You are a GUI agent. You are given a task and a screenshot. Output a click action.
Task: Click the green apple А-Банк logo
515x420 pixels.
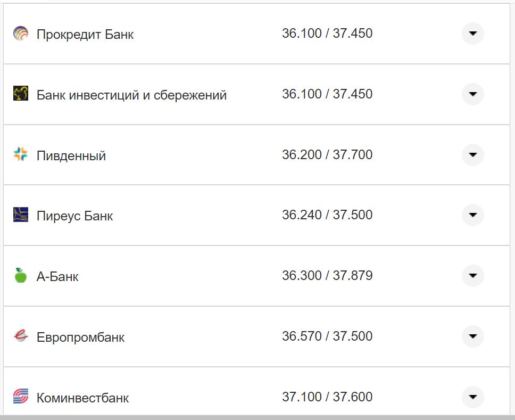pyautogui.click(x=20, y=276)
